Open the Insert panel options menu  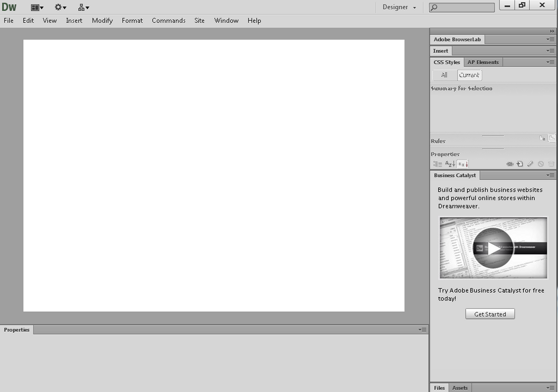click(550, 51)
